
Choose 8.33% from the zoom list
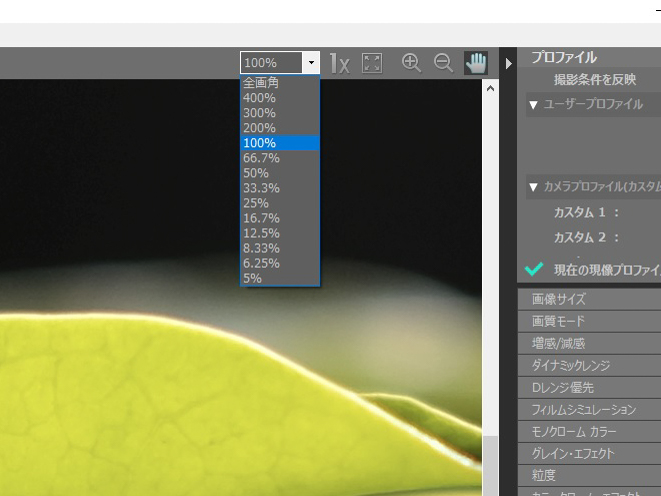280,248
